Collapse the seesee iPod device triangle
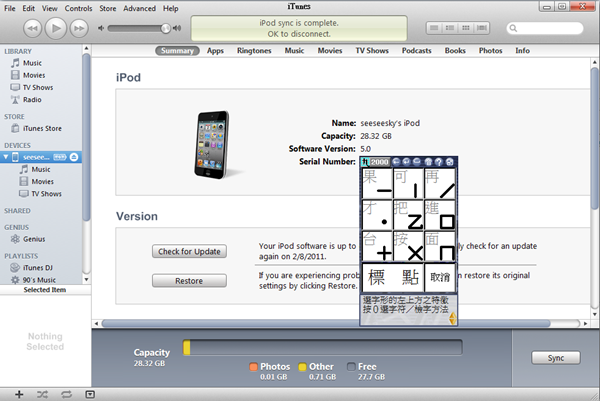600x401 pixels. (x=5, y=157)
